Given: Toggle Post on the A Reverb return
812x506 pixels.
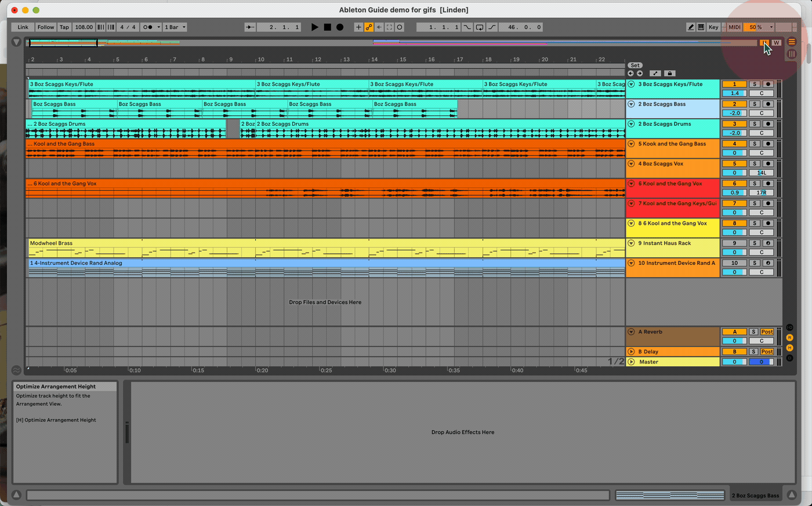Looking at the screenshot, I should point(767,332).
